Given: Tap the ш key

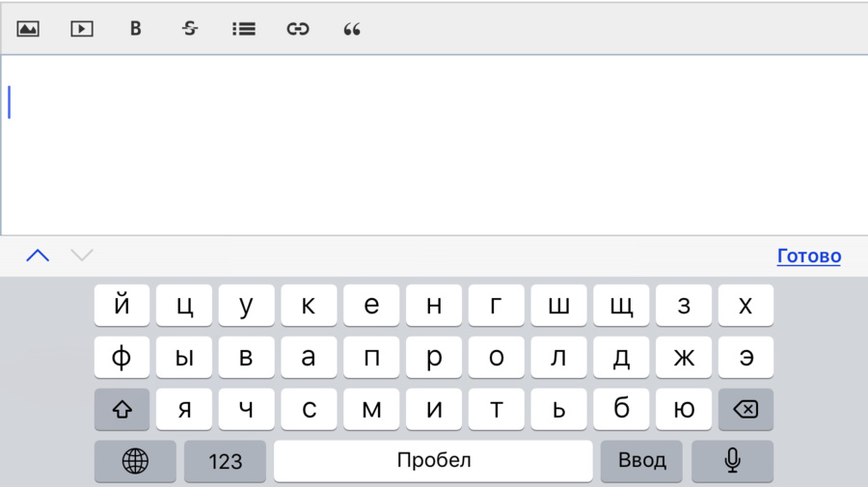Looking at the screenshot, I should 559,305.
